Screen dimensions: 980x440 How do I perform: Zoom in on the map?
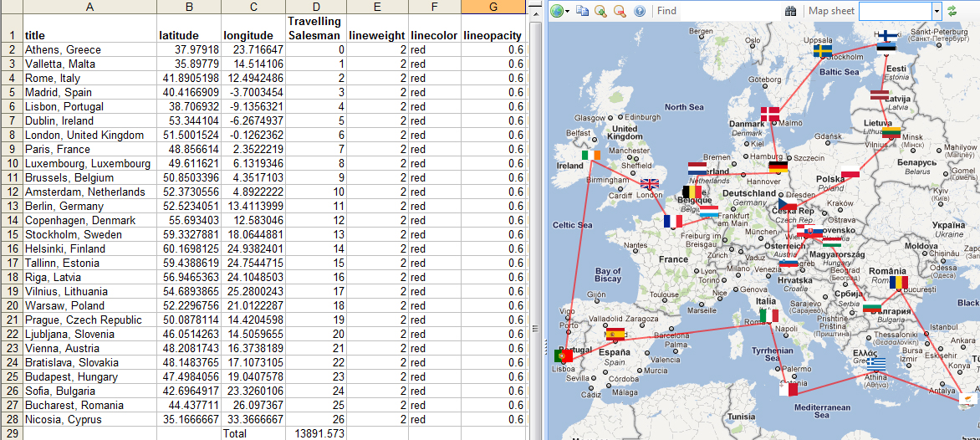(x=600, y=11)
